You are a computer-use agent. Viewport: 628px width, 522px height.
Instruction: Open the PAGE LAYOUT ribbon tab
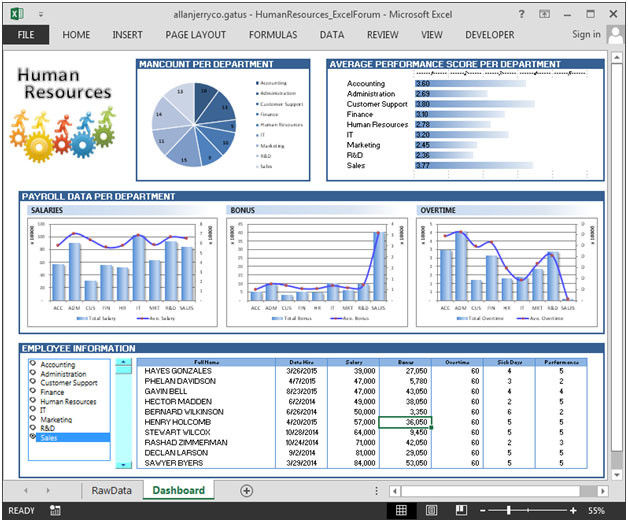pos(195,35)
